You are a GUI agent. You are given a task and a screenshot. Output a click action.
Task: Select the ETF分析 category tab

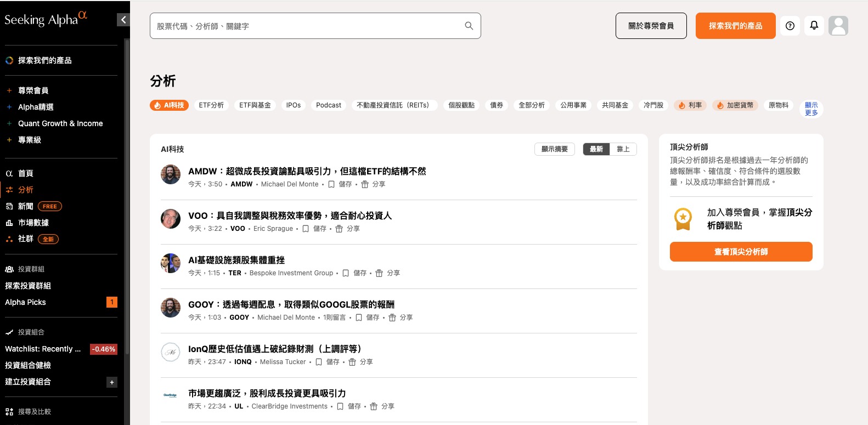coord(211,105)
